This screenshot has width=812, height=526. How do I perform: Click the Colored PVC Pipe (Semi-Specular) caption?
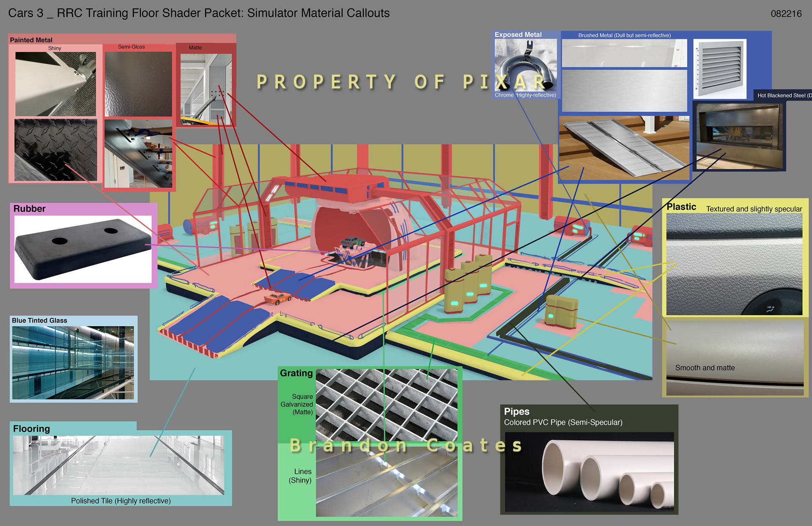click(563, 422)
